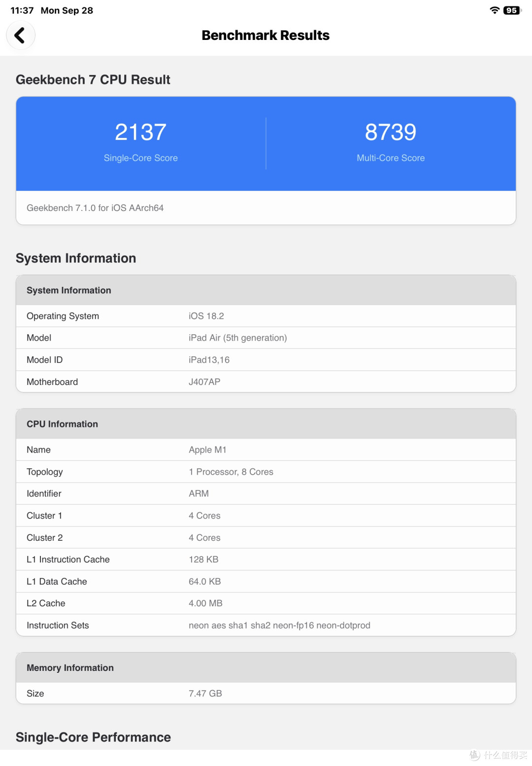Image resolution: width=532 pixels, height=766 pixels.
Task: Select the J407AP motherboard value
Action: click(x=204, y=382)
